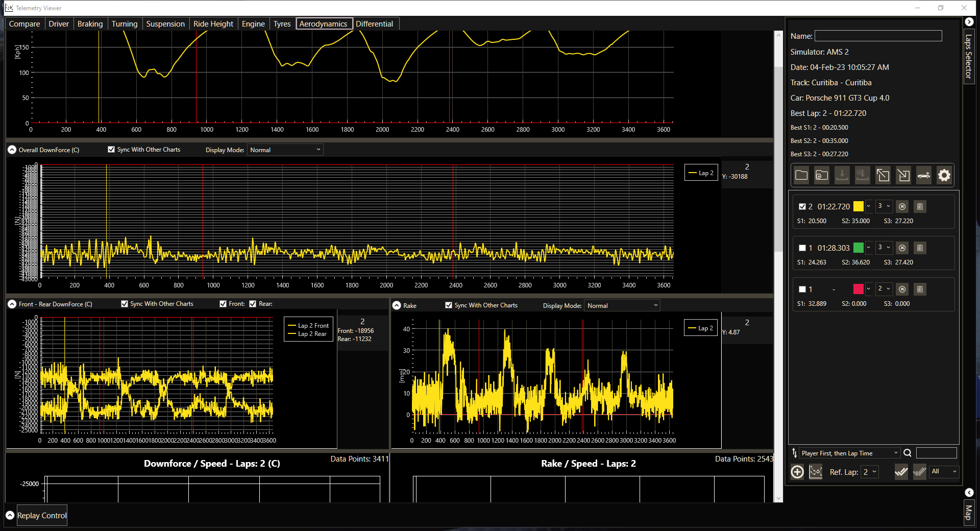Click the add-folder icon with plus sign
Viewport: 980px width, 531px height.
pos(822,175)
